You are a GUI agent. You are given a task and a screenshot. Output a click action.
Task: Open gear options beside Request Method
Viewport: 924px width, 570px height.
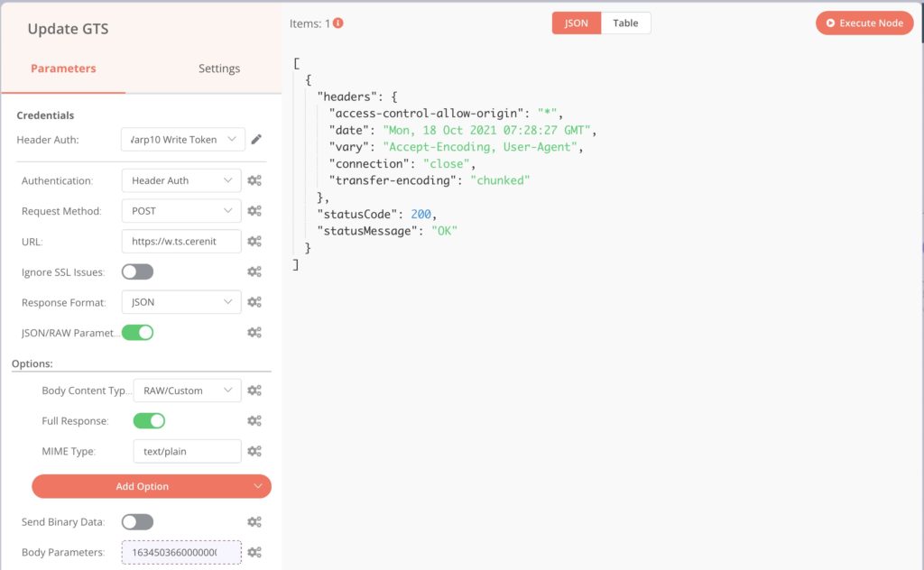click(255, 211)
